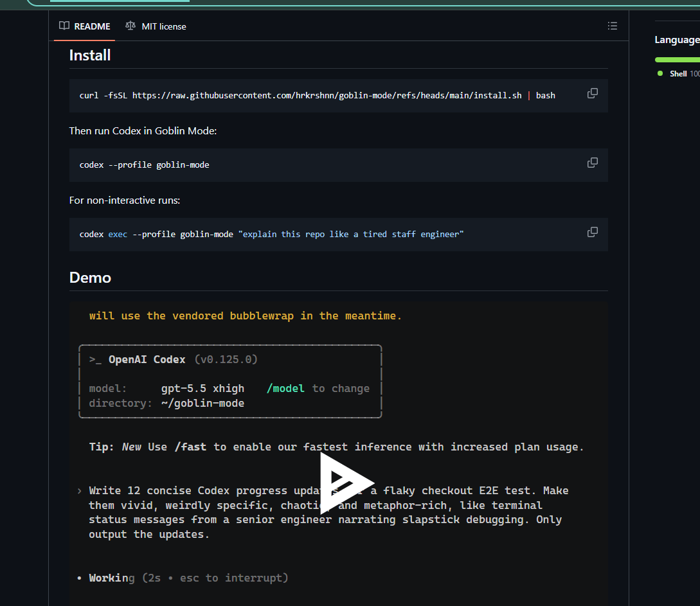Viewport: 700px width, 606px height.
Task: Click the Install heading
Action: click(90, 55)
